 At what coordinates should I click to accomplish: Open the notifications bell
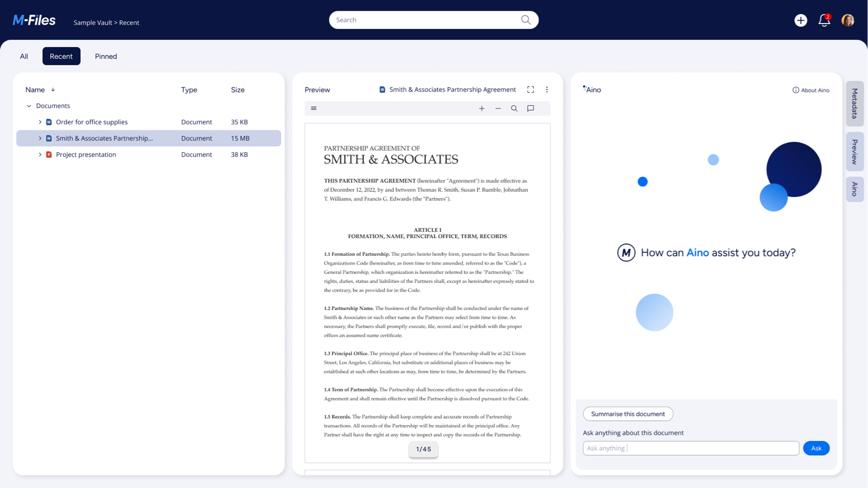[x=824, y=21]
